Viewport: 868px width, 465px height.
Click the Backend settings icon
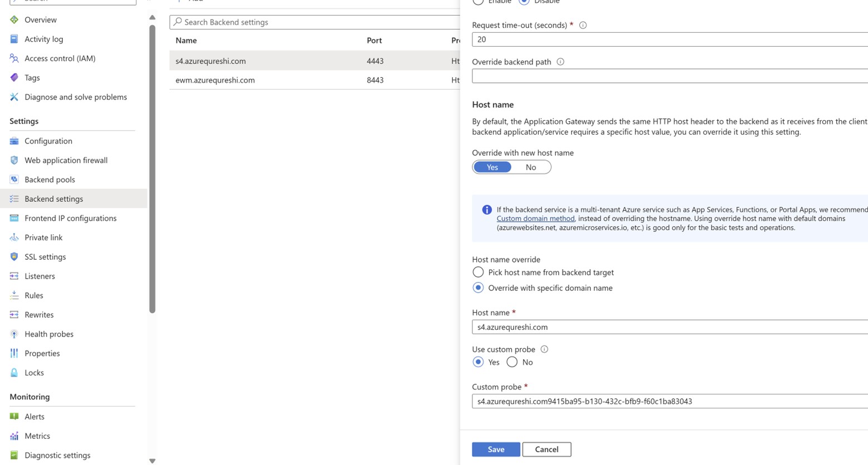pos(14,199)
